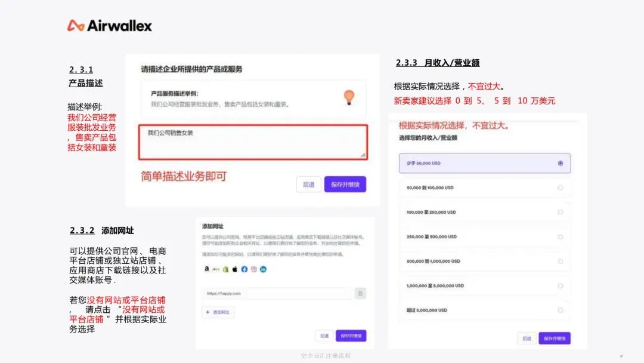Delete the website URL with trash icon
644x363 pixels.
pos(360,293)
